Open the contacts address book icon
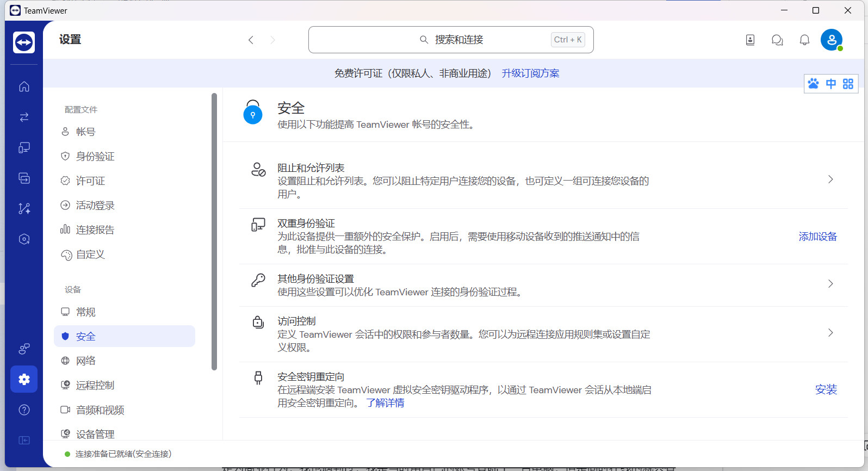 click(x=750, y=40)
